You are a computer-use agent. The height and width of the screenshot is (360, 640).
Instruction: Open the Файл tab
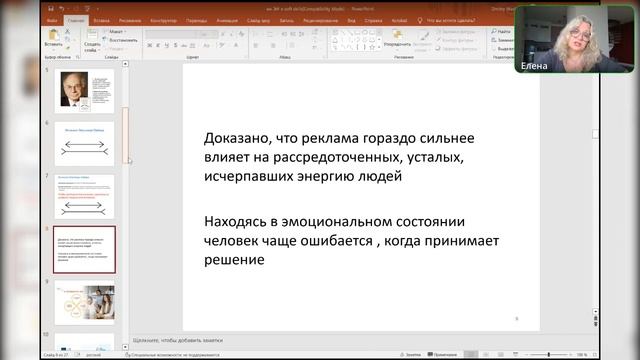coord(52,20)
